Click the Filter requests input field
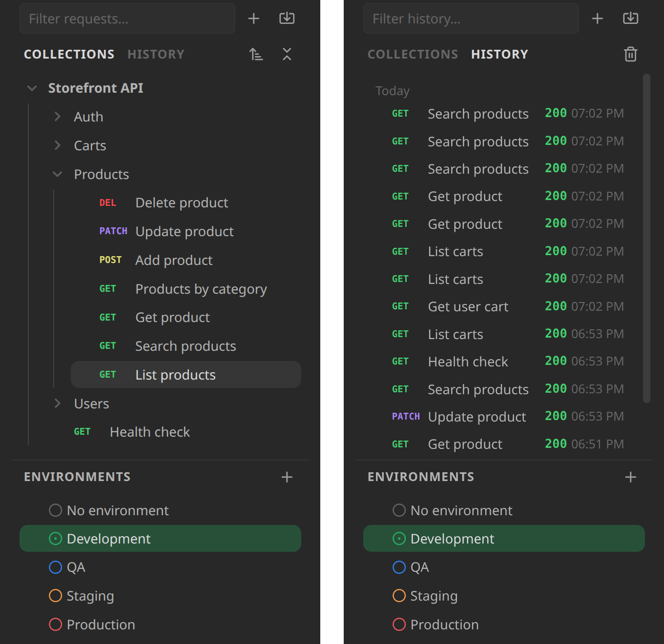Viewport: 664px width, 644px height. pyautogui.click(x=127, y=19)
